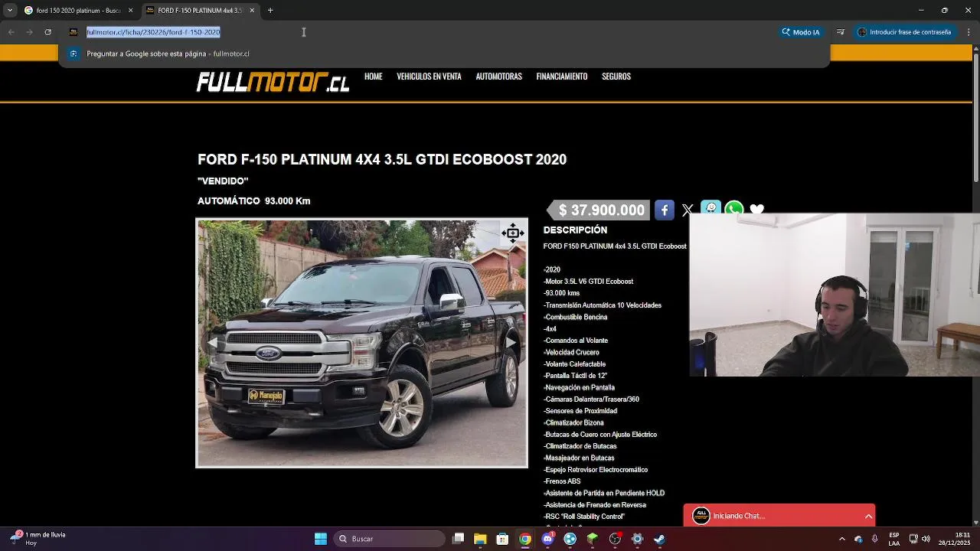Open Discord from taskbar

pyautogui.click(x=547, y=539)
